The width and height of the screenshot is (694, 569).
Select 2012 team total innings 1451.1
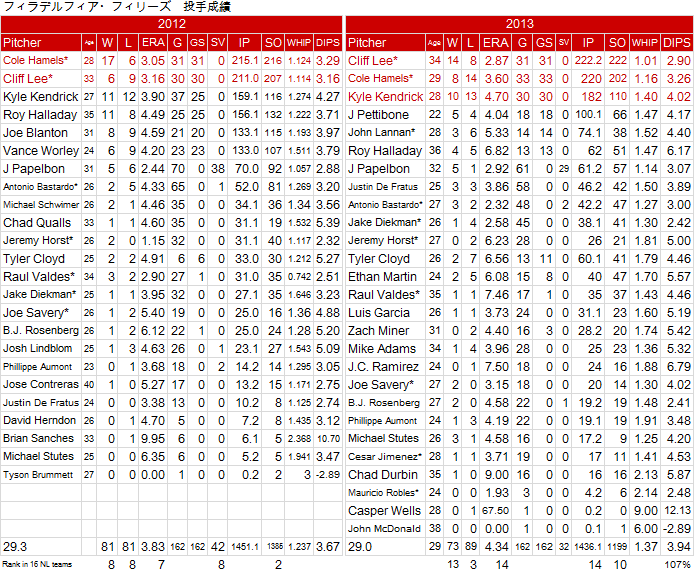tap(244, 547)
